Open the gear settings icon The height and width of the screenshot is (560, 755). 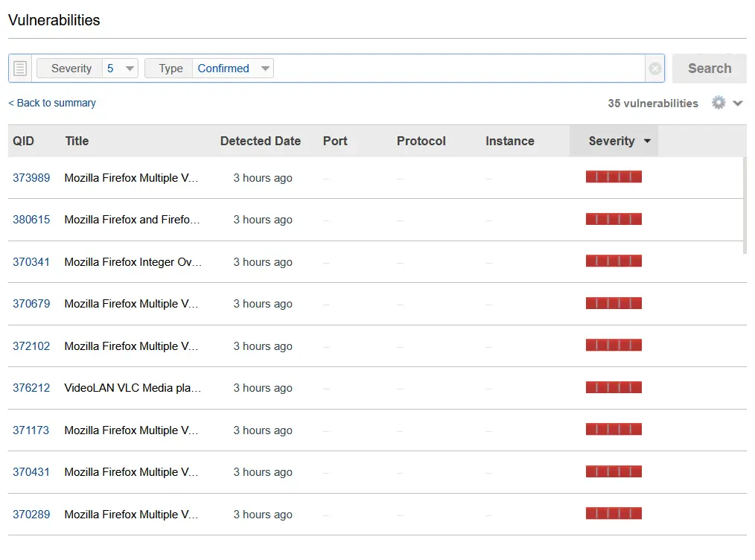coord(719,103)
